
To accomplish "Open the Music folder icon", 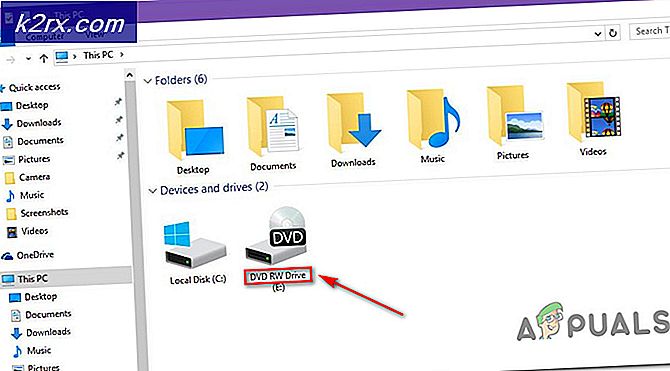I will 433,127.
